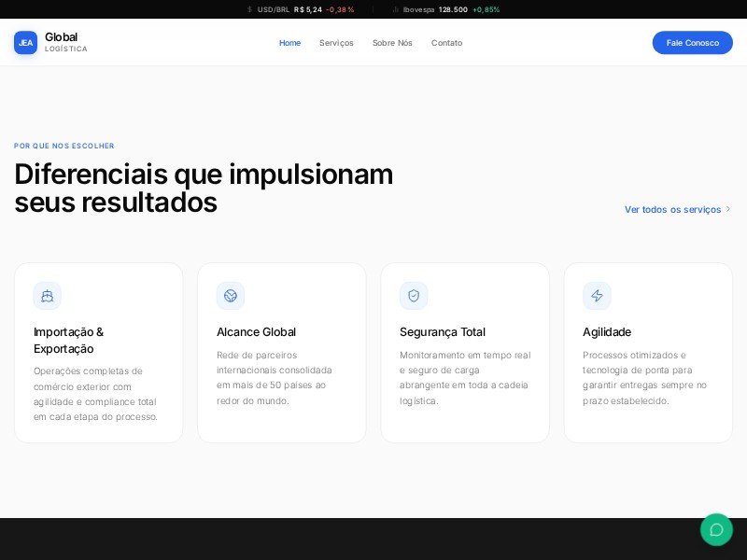Click the chart icon beside Ibovespa
The height and width of the screenshot is (560, 747).
tap(394, 9)
